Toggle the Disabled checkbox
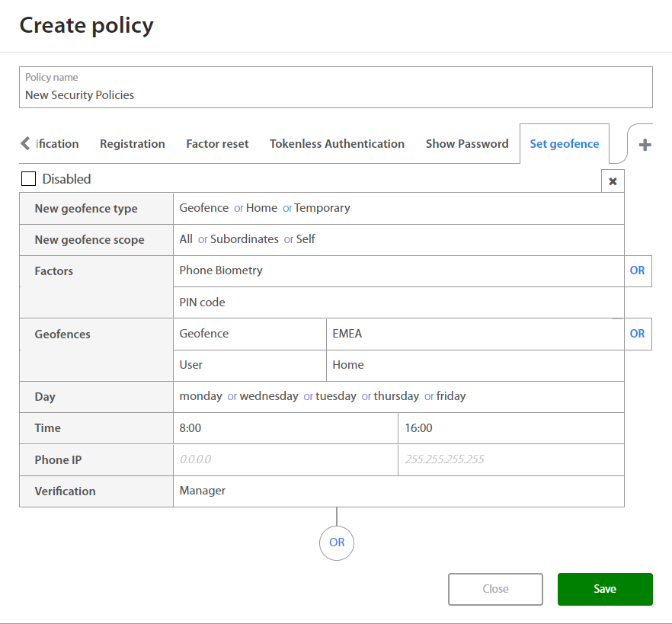Viewport: 672px width, 624px height. (29, 179)
